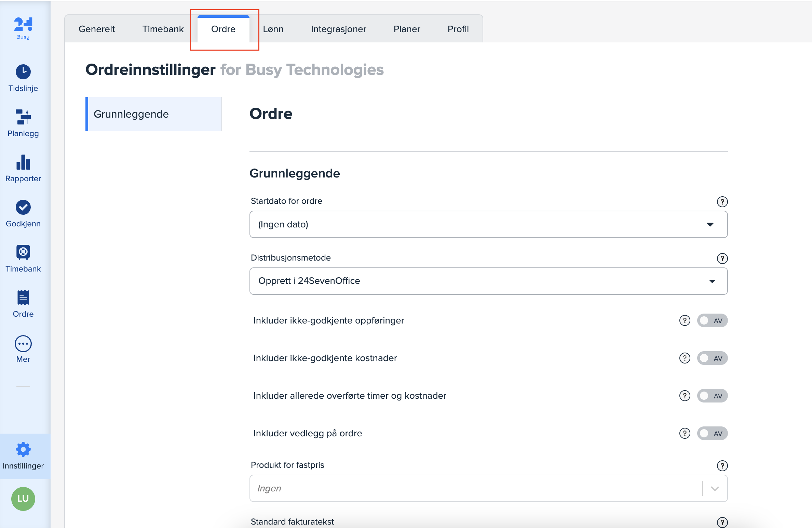Click help icon next to Distribusjonsmetode

722,259
